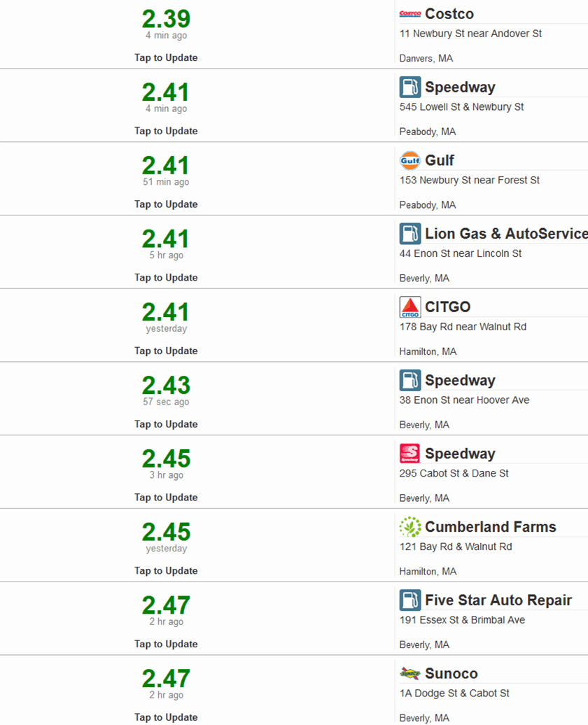Image resolution: width=588 pixels, height=725 pixels.
Task: Click the Five Star Auto Repair pump icon
Action: point(409,600)
